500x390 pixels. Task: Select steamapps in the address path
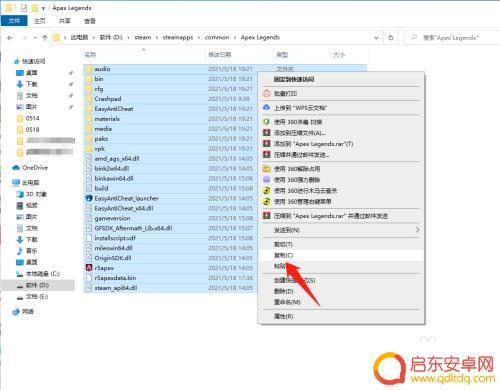178,37
